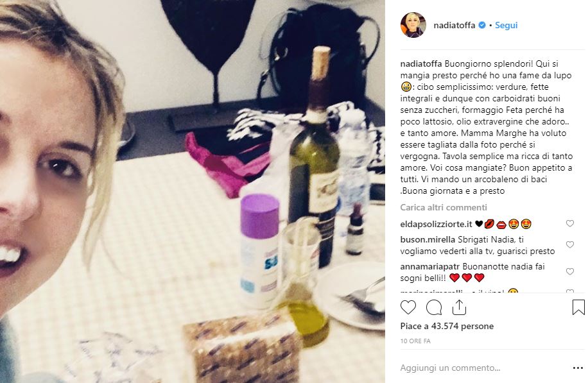Open the comment speech bubble icon
Screen dimensions: 588x383
[434, 308]
